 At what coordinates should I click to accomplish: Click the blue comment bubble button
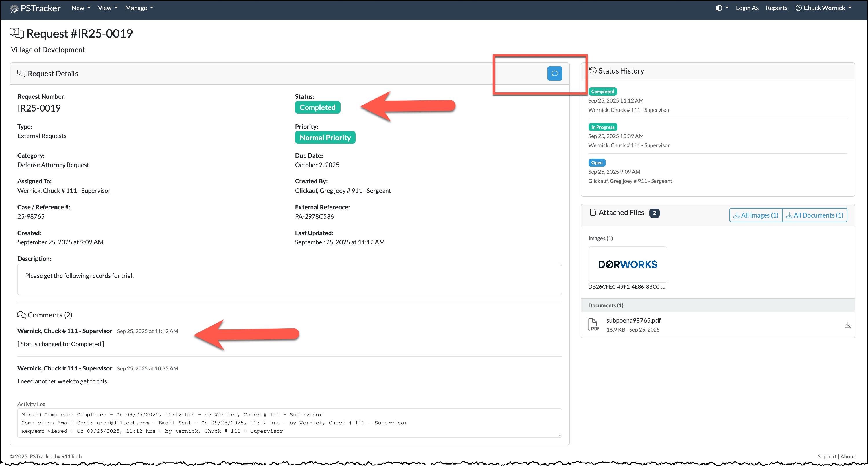pos(554,74)
